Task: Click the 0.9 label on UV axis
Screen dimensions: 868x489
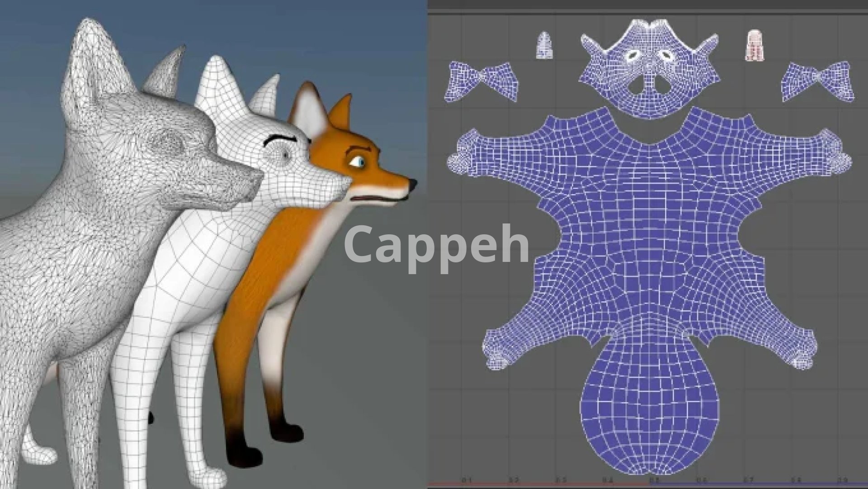Action: coord(842,480)
